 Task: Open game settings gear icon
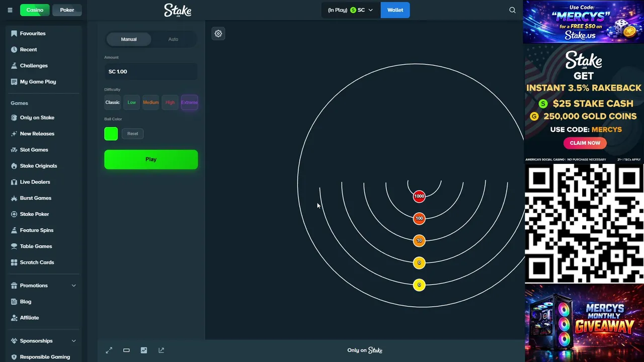pyautogui.click(x=218, y=34)
